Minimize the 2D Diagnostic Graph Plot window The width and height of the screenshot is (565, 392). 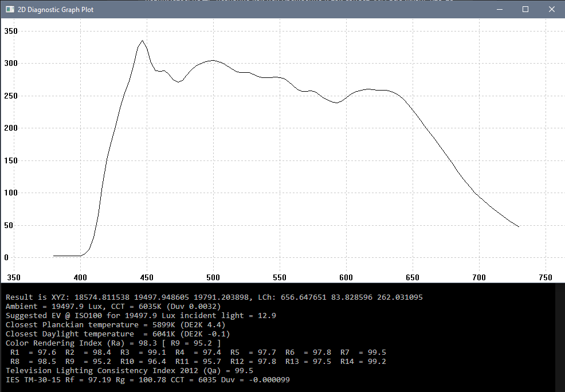[x=499, y=10]
